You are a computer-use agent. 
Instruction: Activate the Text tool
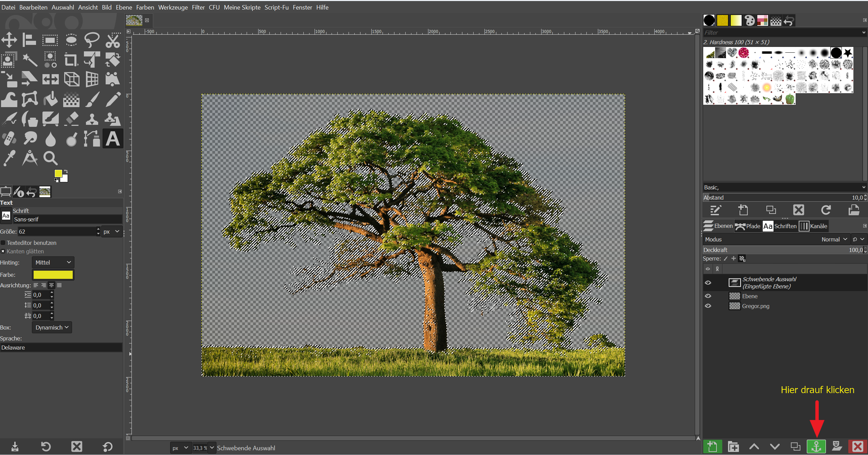pyautogui.click(x=112, y=139)
